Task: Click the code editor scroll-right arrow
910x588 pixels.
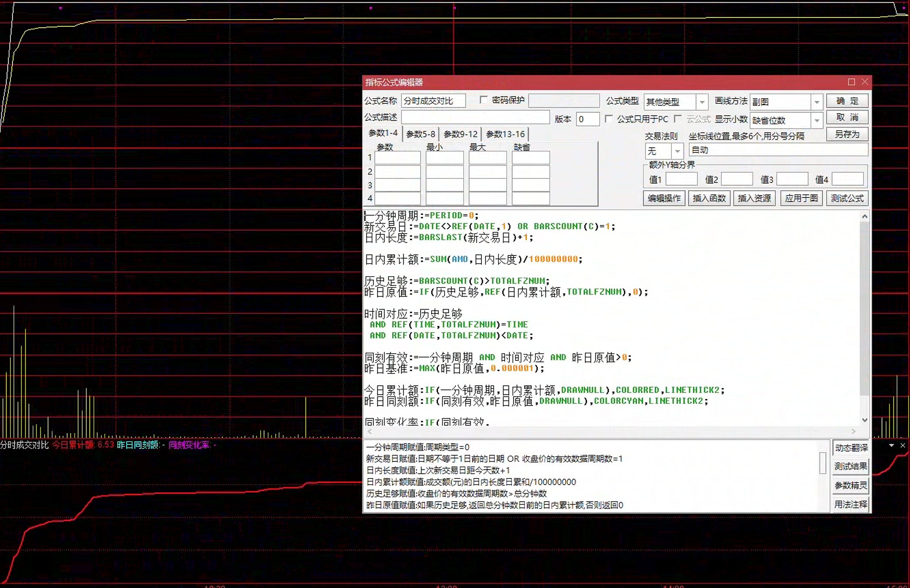Action: tap(854, 431)
